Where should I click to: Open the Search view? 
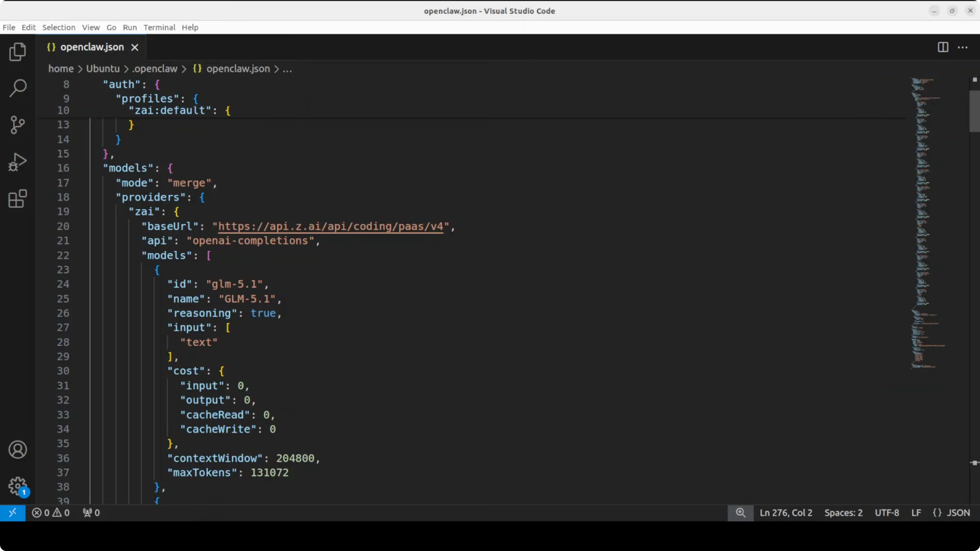coord(17,88)
